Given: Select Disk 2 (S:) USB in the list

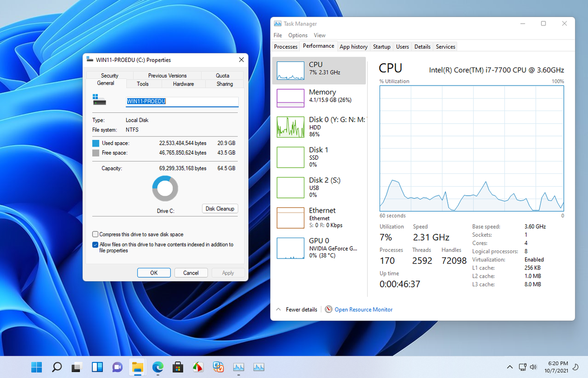Looking at the screenshot, I should (319, 187).
